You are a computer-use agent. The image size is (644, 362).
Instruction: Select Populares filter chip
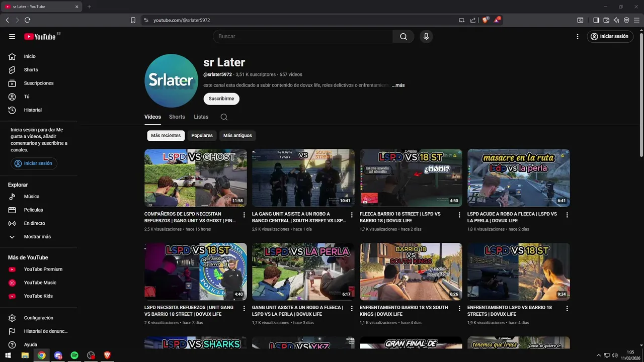click(202, 135)
